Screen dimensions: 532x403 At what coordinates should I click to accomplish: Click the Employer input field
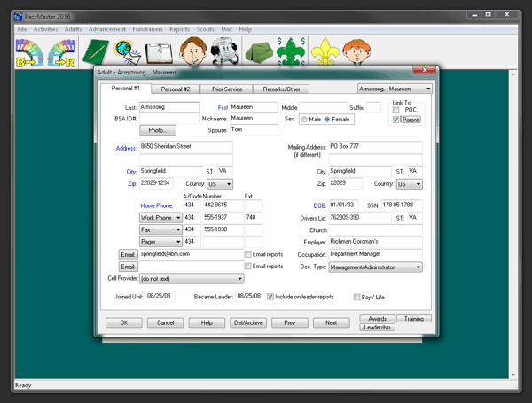(375, 242)
